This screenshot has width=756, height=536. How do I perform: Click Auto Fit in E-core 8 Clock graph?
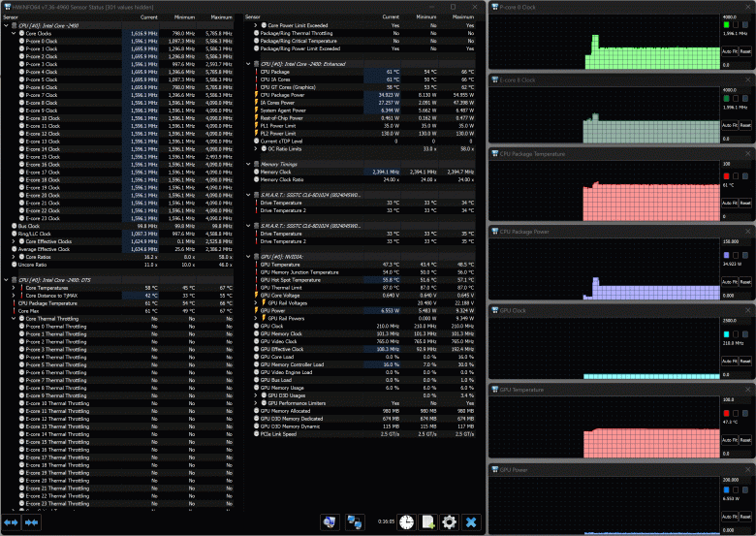(x=730, y=125)
